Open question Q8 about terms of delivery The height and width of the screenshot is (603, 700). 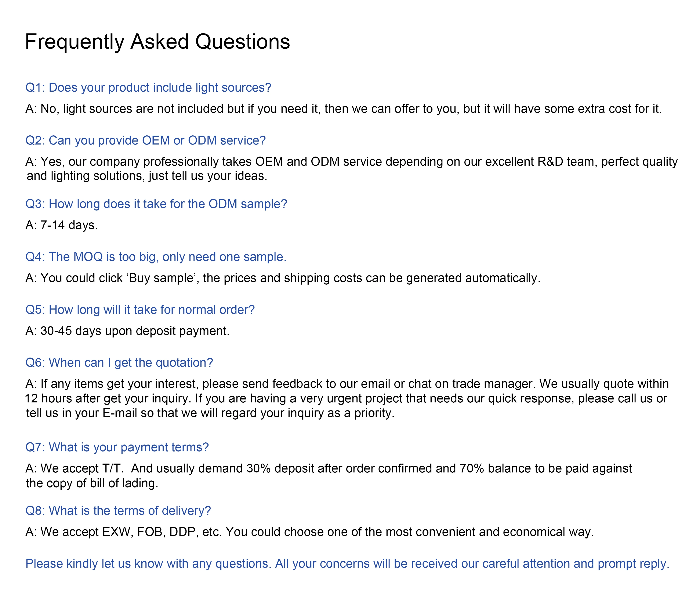click(x=118, y=511)
